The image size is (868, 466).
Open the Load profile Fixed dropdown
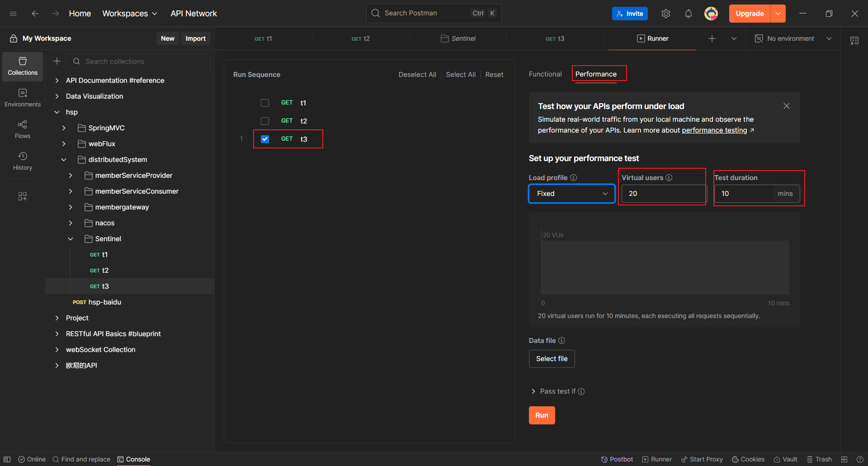(x=571, y=194)
